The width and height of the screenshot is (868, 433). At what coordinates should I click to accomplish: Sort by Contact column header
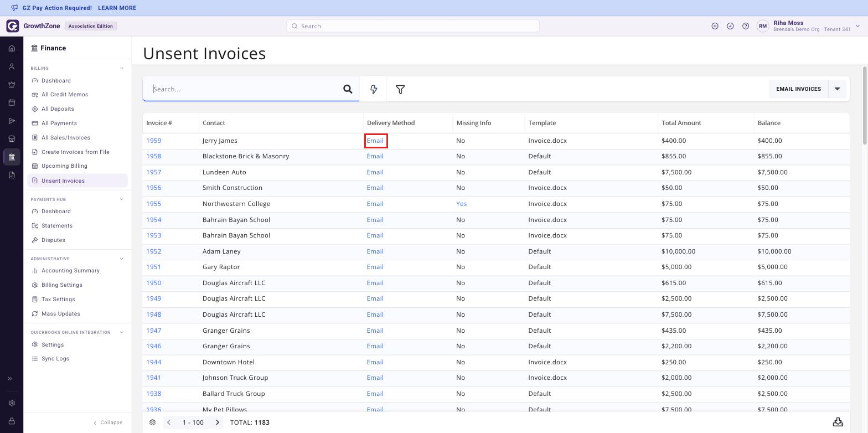point(214,123)
